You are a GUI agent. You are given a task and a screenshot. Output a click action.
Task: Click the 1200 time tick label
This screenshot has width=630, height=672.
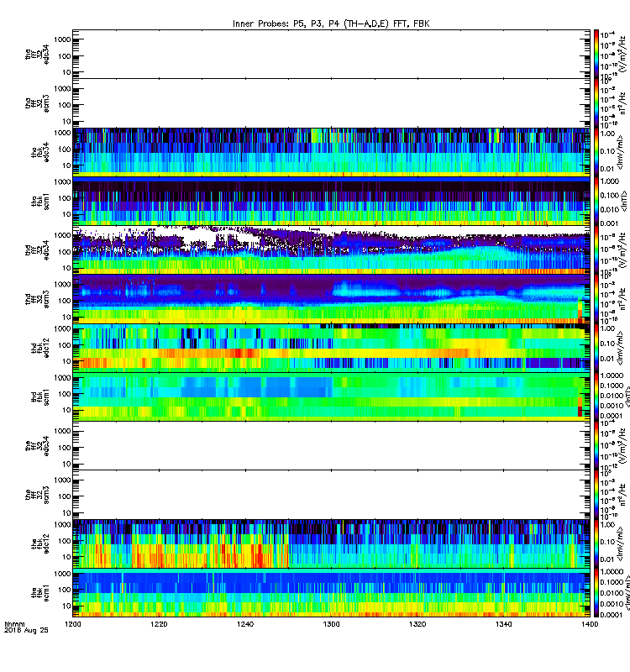(72, 624)
